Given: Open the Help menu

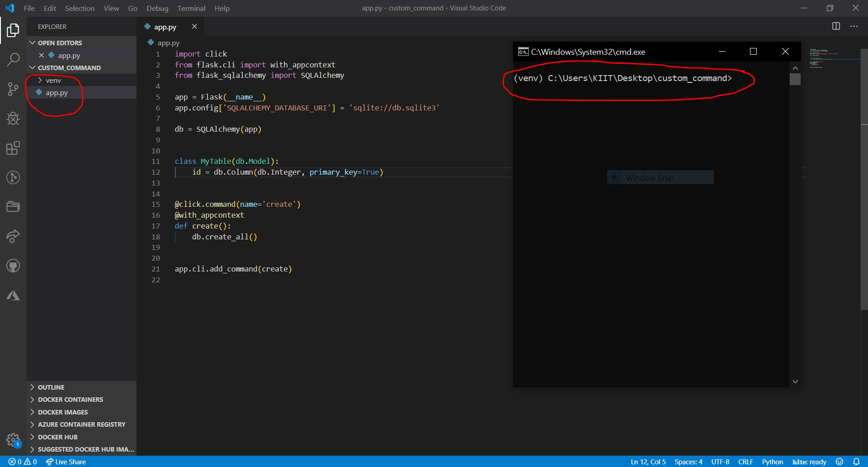Looking at the screenshot, I should [x=222, y=8].
